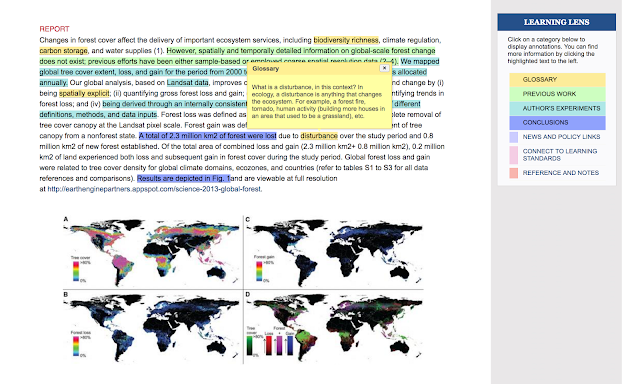The width and height of the screenshot is (640, 384).
Task: Select the GLOSSARY category
Action: [x=557, y=80]
